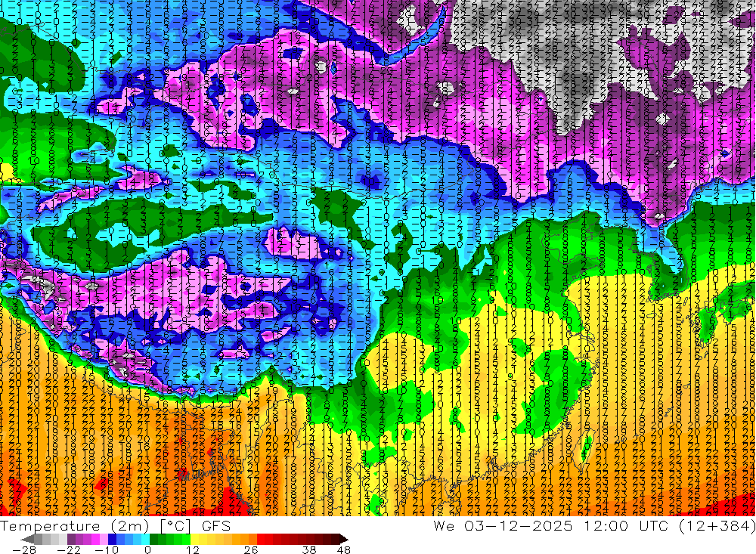
Task: Click the '38' legend label
Action: tap(309, 550)
